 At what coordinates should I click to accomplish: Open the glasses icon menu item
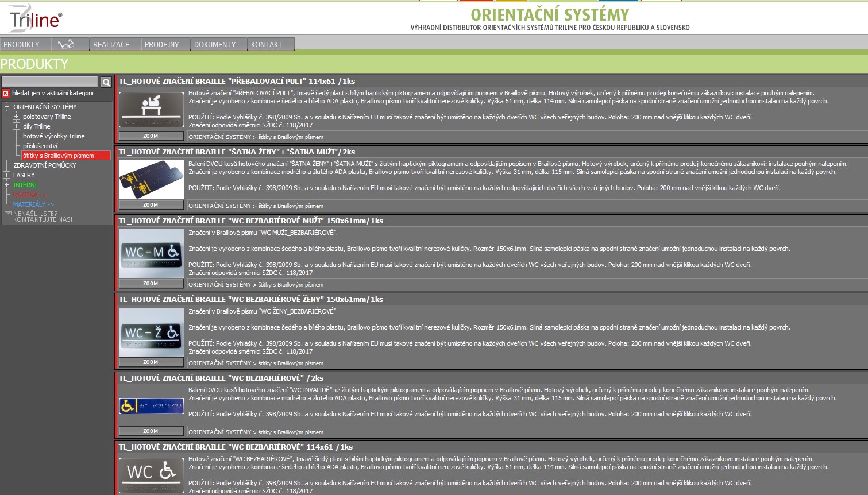pyautogui.click(x=66, y=44)
